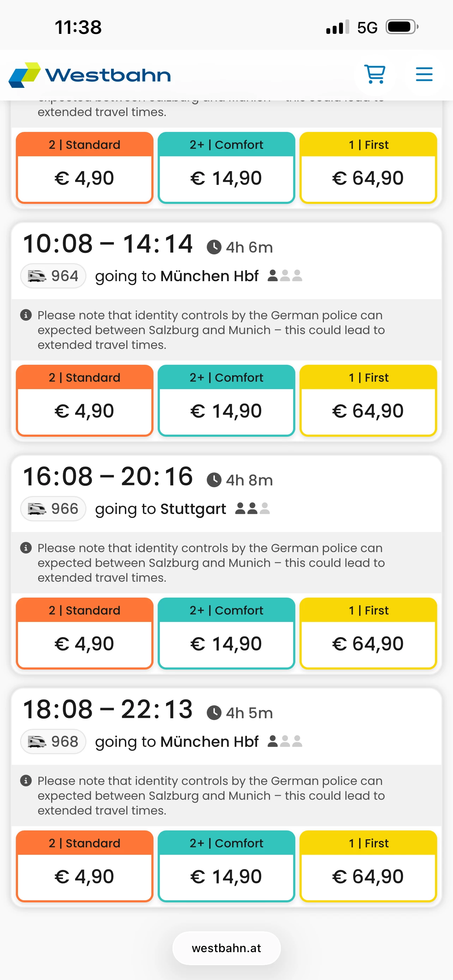The height and width of the screenshot is (980, 453).
Task: Select Standard fare for 16:08 departure
Action: 84,633
